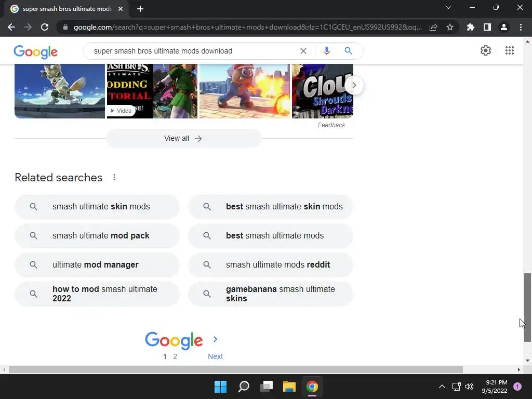Open the network status tray icon
532x399 pixels.
456,387
